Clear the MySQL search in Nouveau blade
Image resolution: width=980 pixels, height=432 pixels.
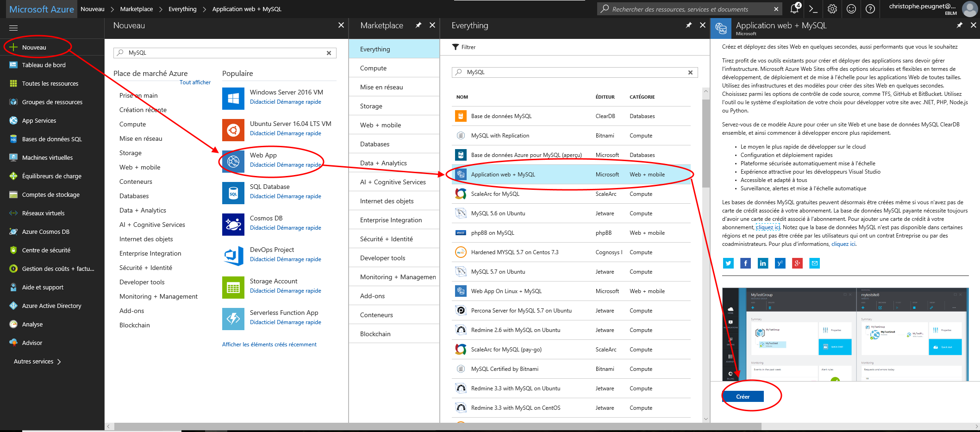(x=329, y=53)
